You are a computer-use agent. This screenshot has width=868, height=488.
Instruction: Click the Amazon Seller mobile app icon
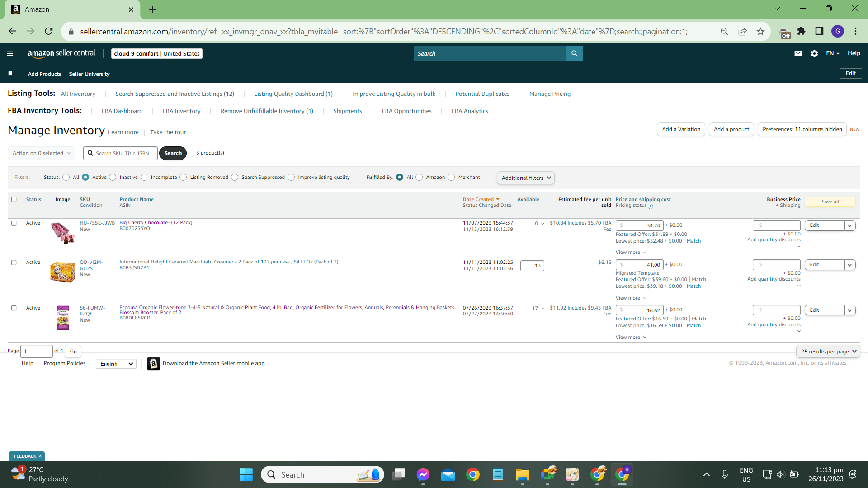154,363
